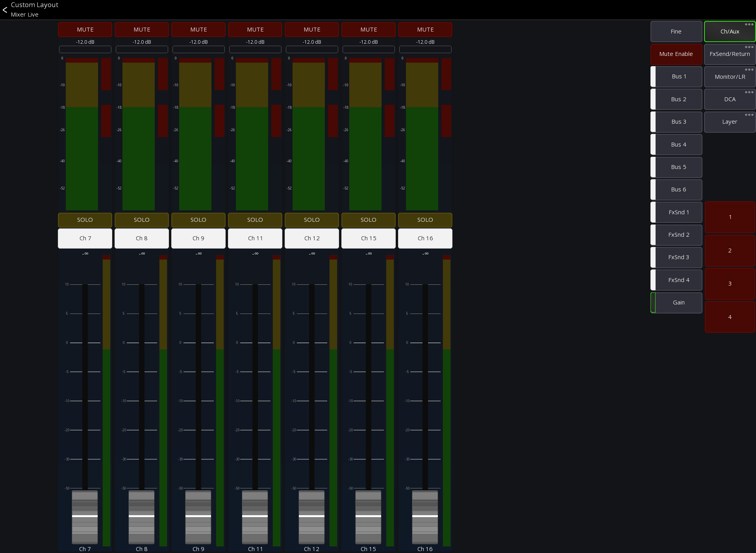
Task: Select the white Ch 9 name label
Action: tap(198, 238)
